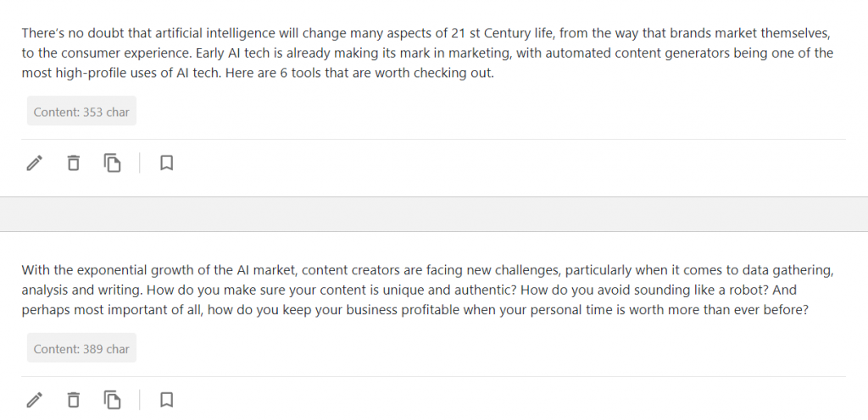Edit the first generated paragraph with pencil icon
Screen dimensions: 868x420
[x=34, y=163]
